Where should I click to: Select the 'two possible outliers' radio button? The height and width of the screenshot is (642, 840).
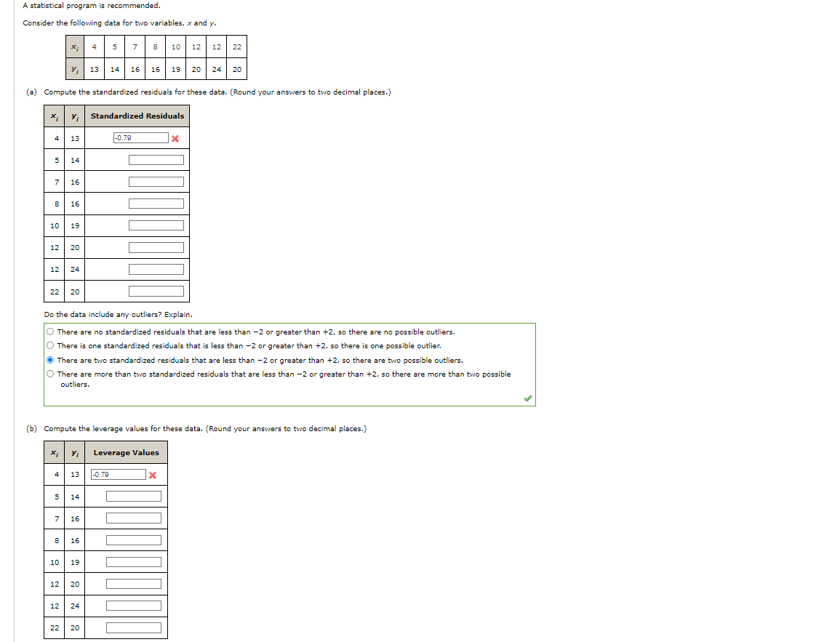[49, 359]
